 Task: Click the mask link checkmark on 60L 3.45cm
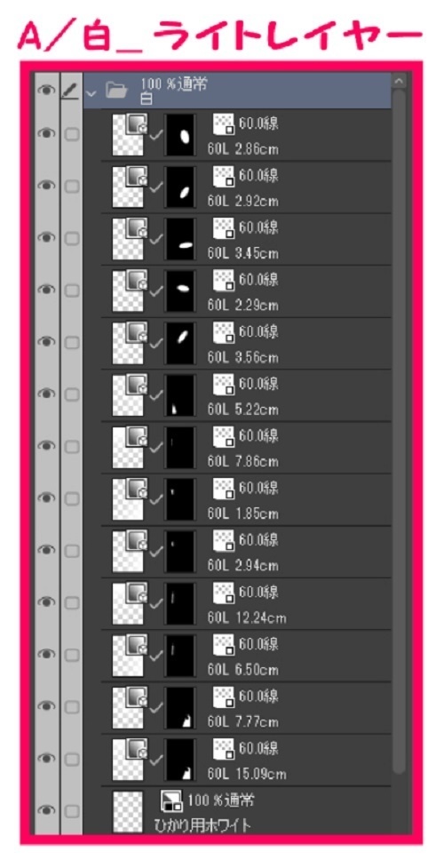156,239
